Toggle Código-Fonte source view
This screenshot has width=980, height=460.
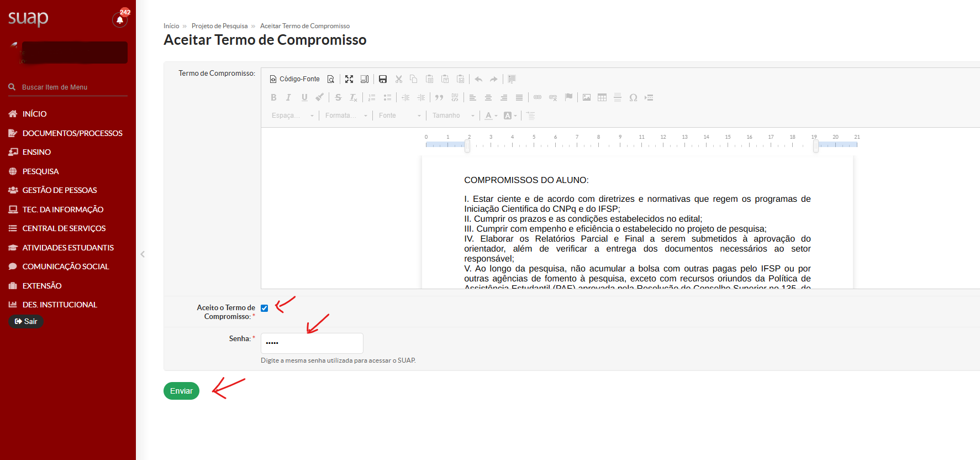295,79
